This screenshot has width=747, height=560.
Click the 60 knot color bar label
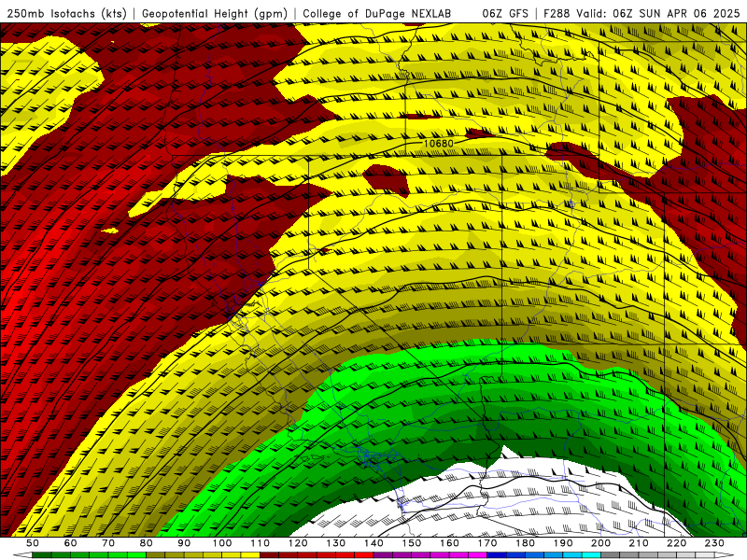[70, 543]
